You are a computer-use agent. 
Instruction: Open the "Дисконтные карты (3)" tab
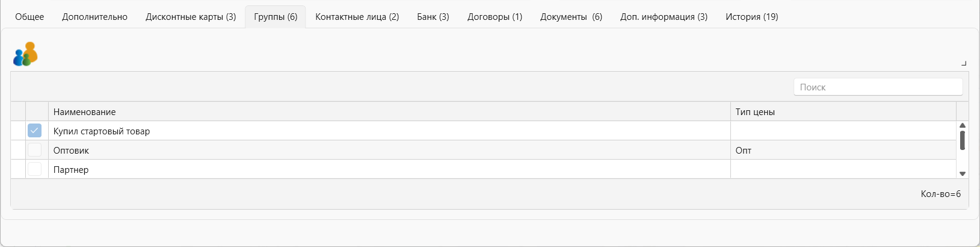click(x=191, y=17)
